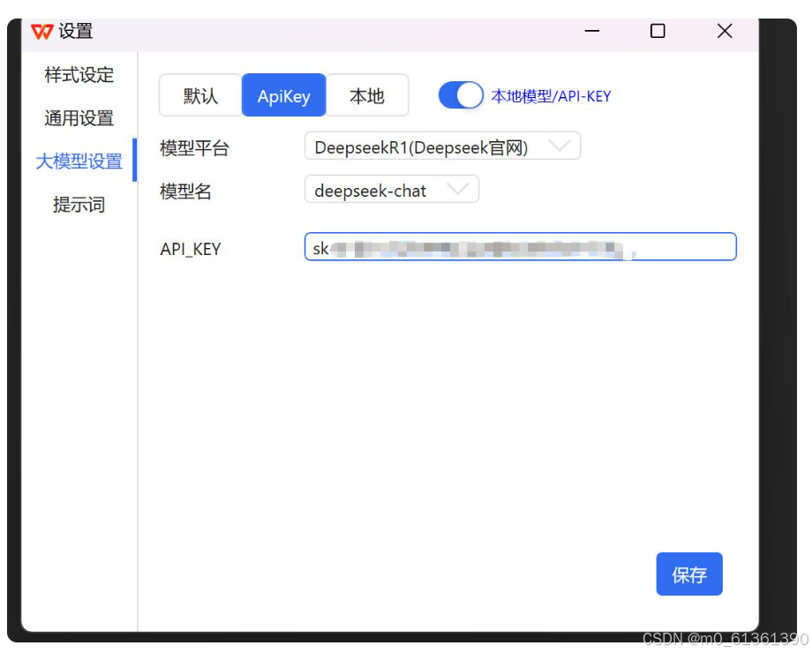The height and width of the screenshot is (653, 812).
Task: Click the 本地模型/API-KEY label text
Action: pos(551,96)
